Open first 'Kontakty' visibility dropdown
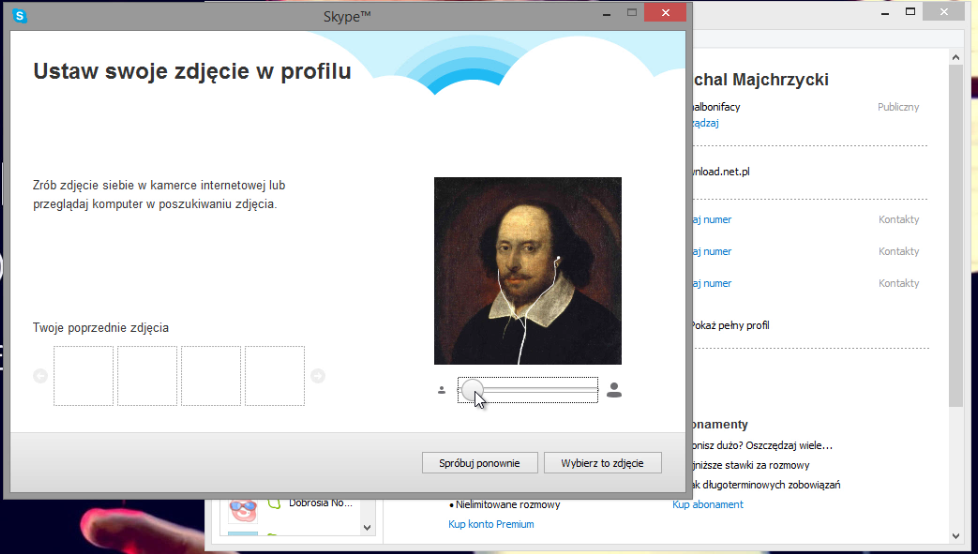Screen dimensions: 978x554 click(899, 220)
